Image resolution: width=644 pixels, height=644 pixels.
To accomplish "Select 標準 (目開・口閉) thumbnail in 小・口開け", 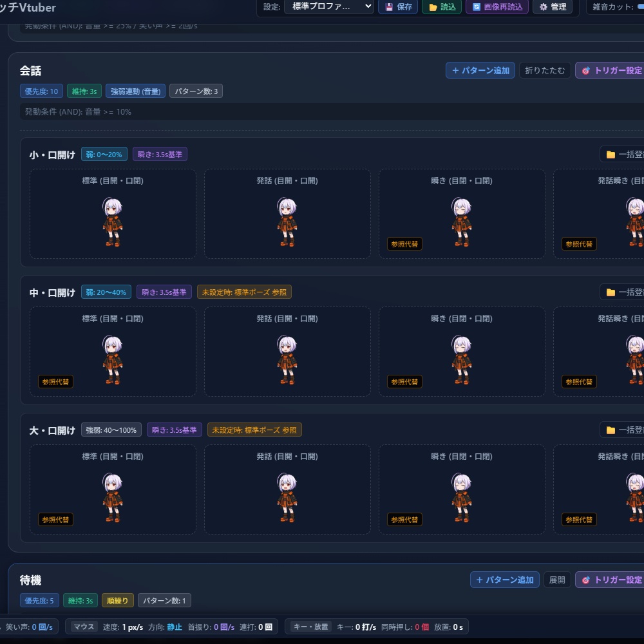I will point(113,214).
